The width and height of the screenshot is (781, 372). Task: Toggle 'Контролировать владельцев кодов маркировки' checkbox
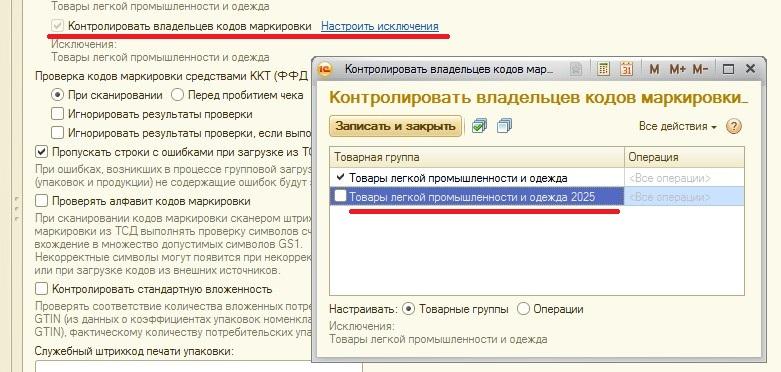[x=58, y=26]
